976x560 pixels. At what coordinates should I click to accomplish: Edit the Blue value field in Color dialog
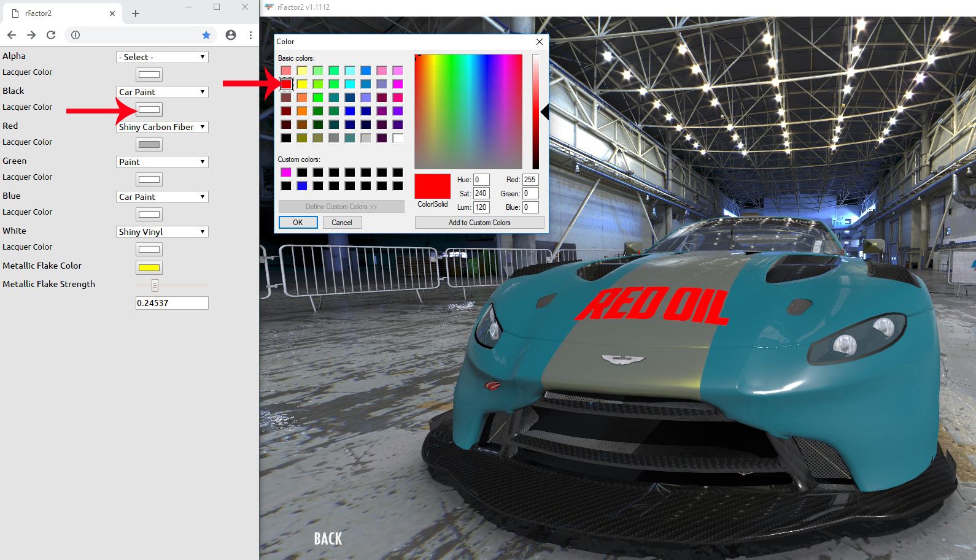[530, 207]
